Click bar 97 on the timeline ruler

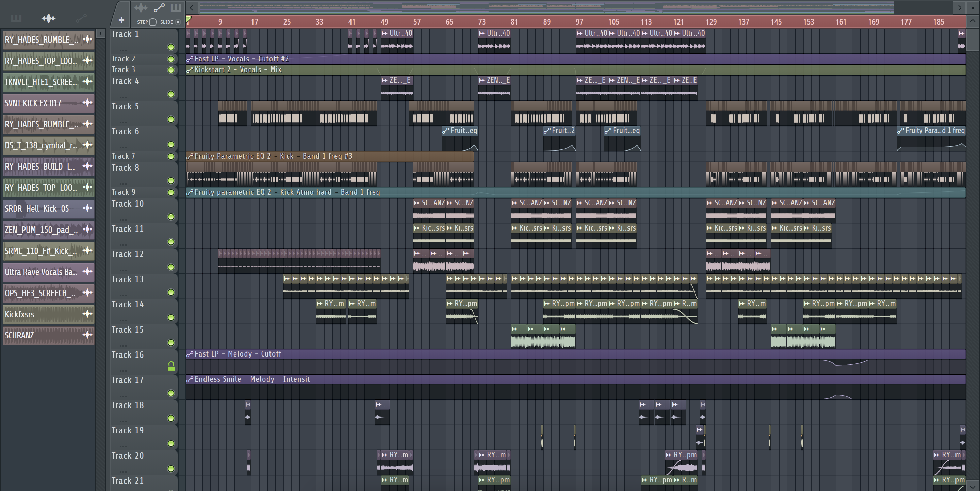click(579, 22)
